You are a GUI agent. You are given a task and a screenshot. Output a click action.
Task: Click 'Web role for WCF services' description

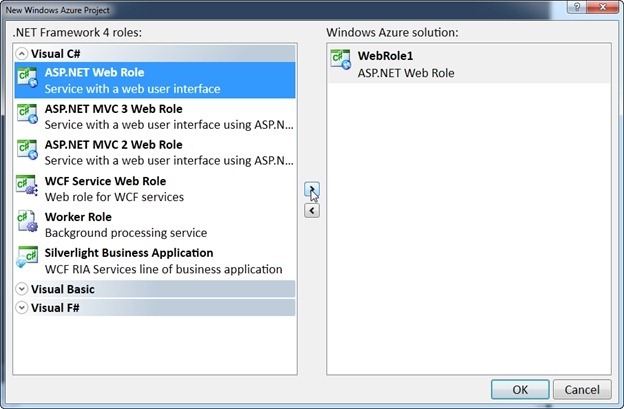(114, 197)
